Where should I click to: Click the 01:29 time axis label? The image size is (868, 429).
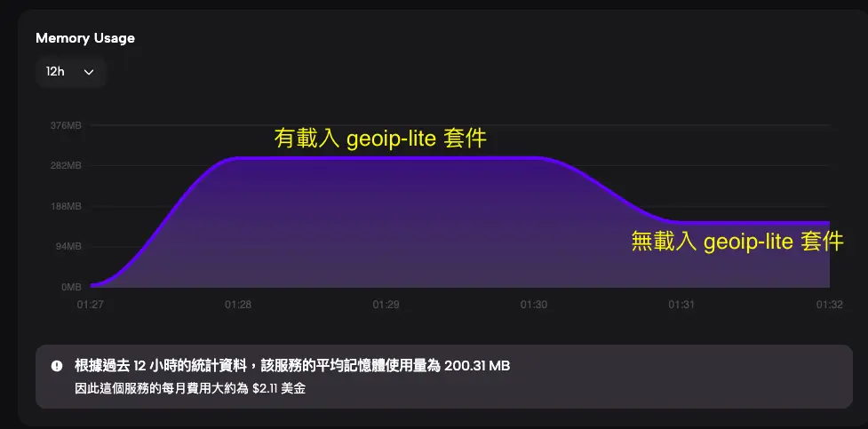click(386, 305)
